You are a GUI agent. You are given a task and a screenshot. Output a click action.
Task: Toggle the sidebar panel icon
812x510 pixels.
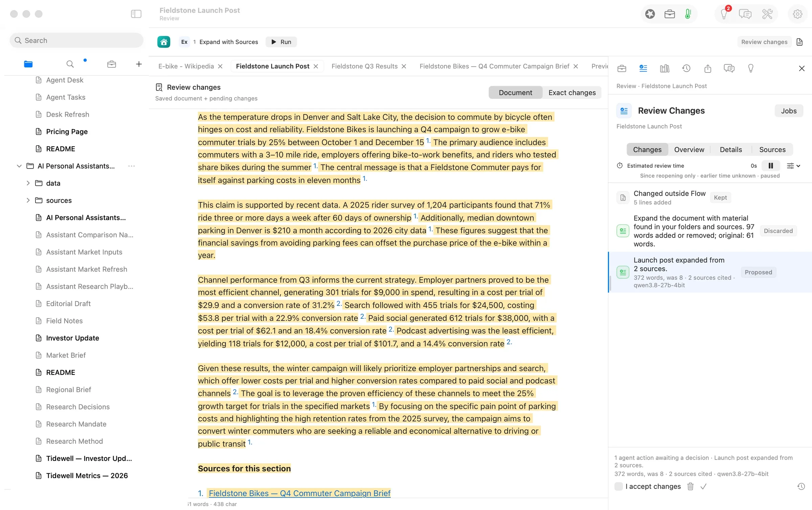136,14
